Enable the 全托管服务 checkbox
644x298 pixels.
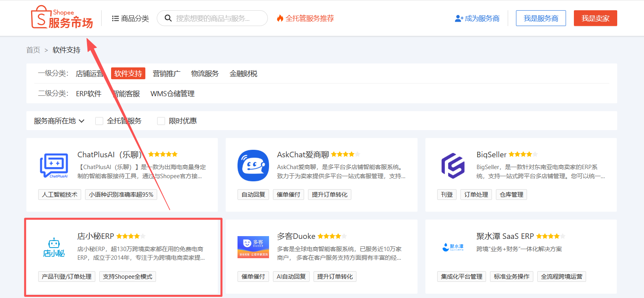pos(99,121)
